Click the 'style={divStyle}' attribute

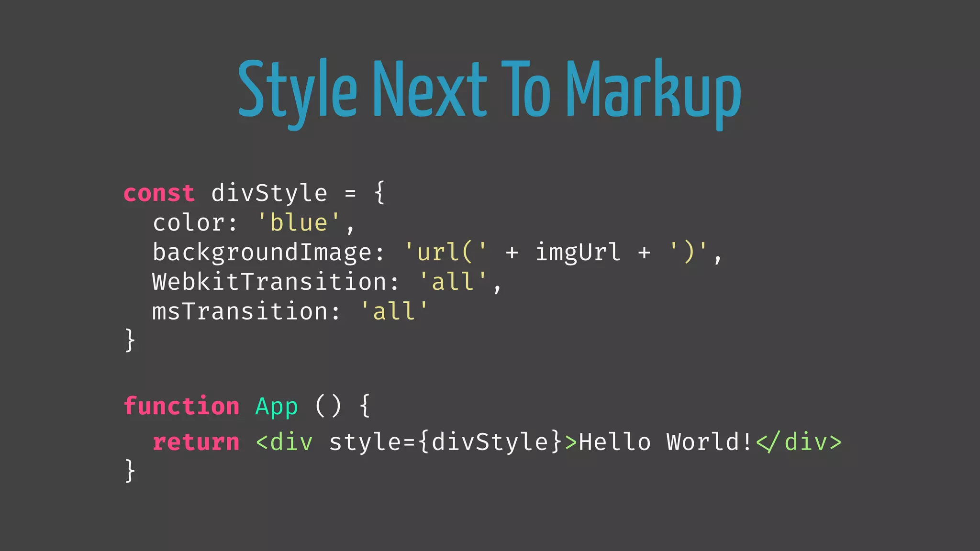[445, 442]
